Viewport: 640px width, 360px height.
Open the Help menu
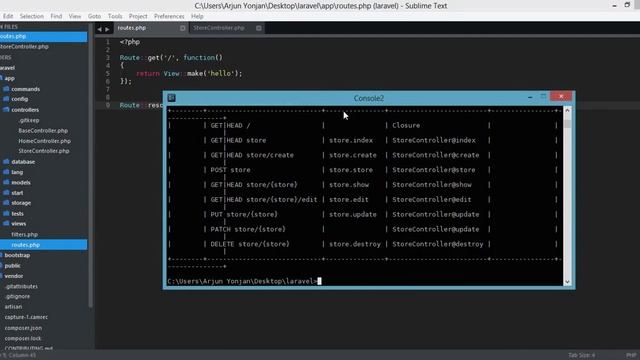197,16
